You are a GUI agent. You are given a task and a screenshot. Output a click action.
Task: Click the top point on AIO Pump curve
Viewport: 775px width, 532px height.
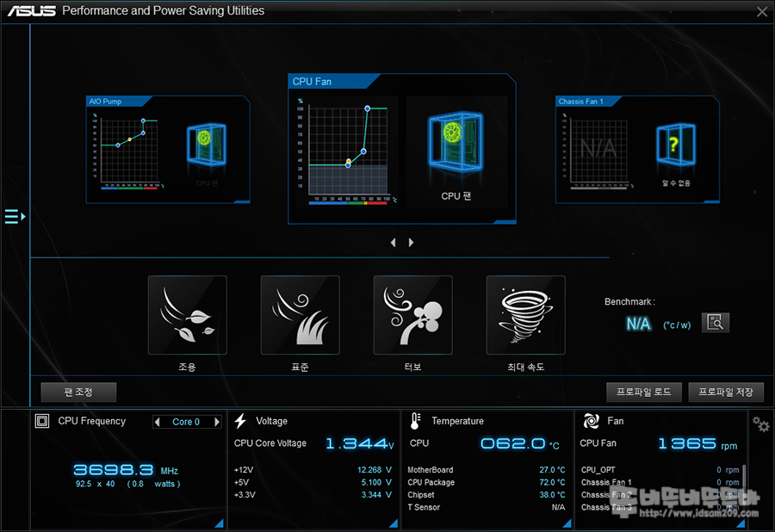coord(143,121)
